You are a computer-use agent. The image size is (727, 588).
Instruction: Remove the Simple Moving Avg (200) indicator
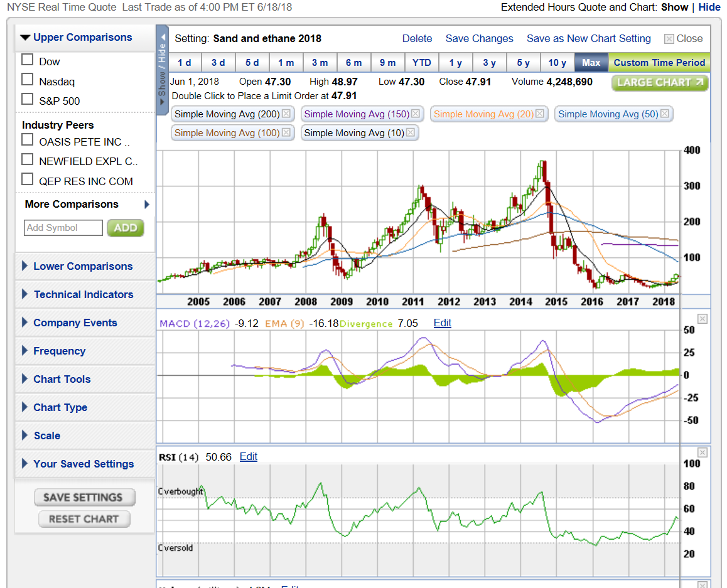tap(286, 114)
